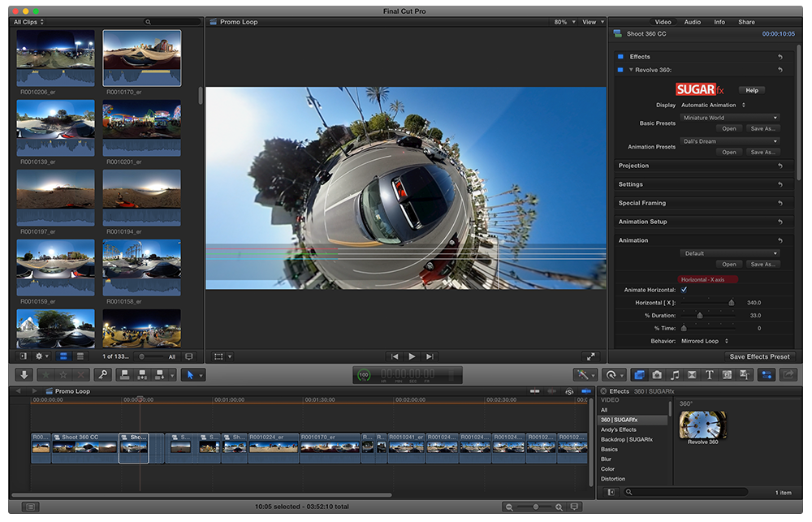Open the Share export icon
This screenshot has width=812, height=522.
788,374
